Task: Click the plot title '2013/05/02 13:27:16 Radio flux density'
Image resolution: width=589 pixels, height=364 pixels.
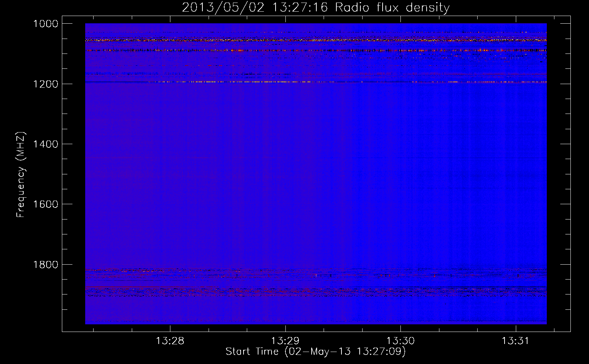Action: pyautogui.click(x=316, y=7)
